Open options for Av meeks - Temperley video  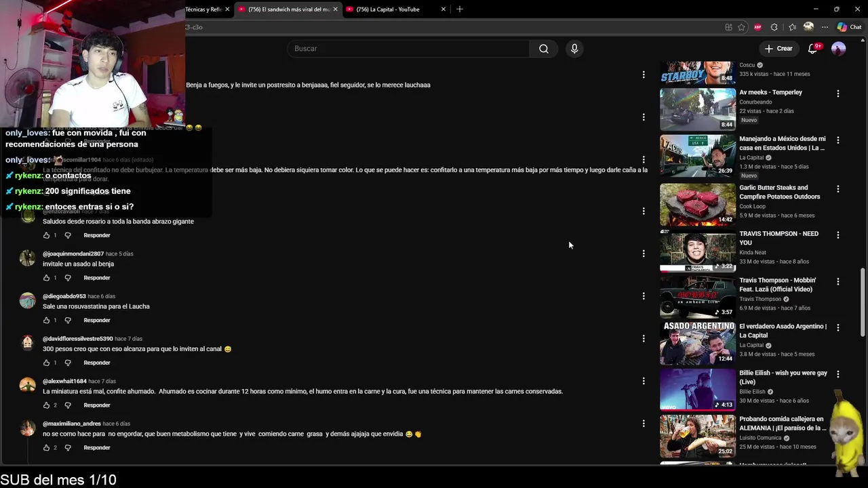point(838,94)
